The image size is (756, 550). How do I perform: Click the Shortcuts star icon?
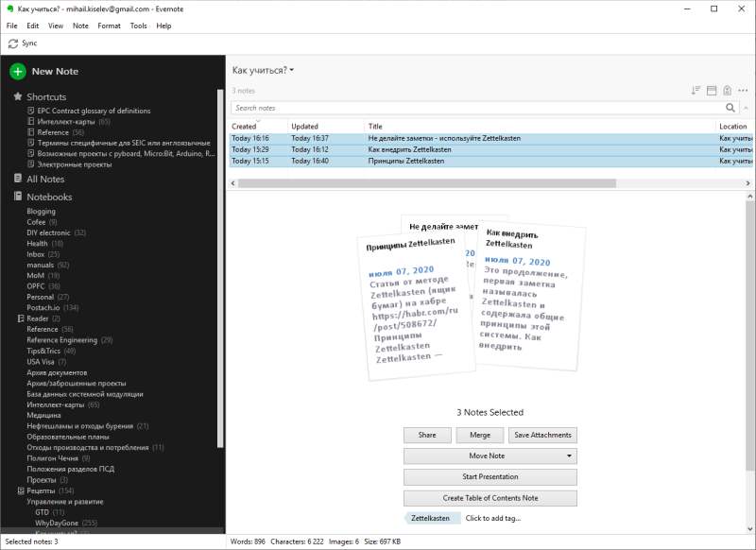(x=18, y=96)
